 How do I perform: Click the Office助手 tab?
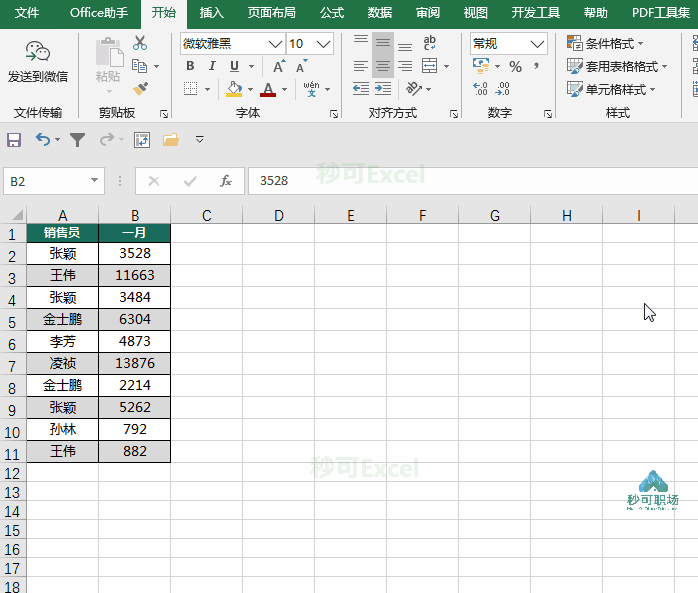tap(99, 12)
